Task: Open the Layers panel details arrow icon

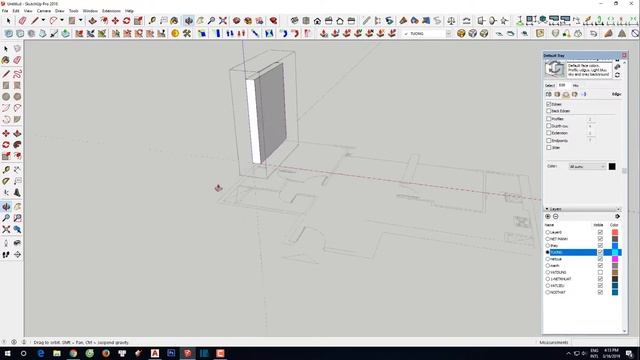Action: click(617, 216)
